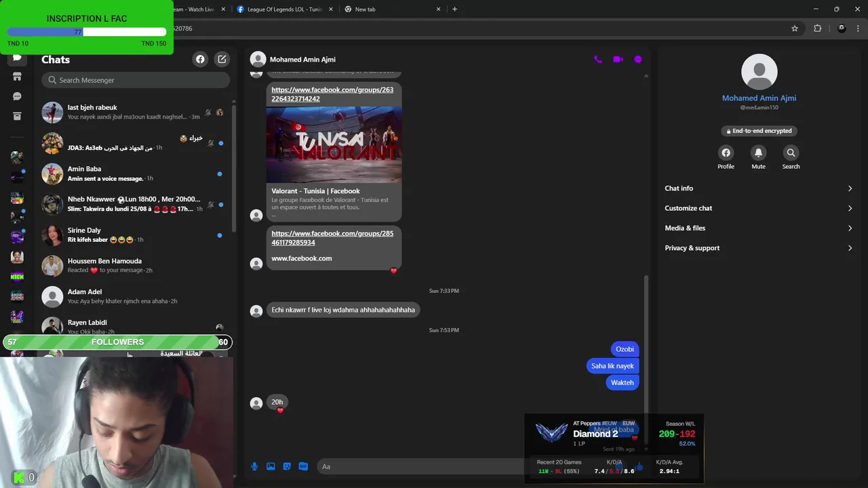
Task: Bookmark this page with the star icon
Action: pyautogui.click(x=795, y=28)
